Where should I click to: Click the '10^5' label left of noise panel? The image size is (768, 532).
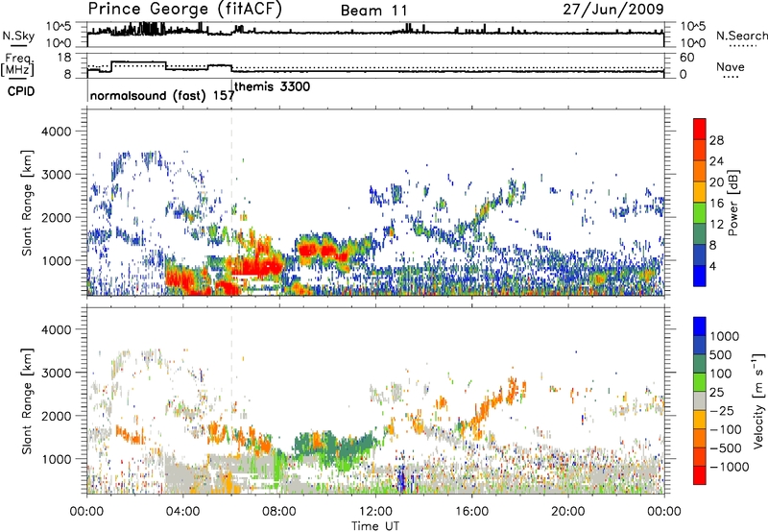click(x=60, y=27)
